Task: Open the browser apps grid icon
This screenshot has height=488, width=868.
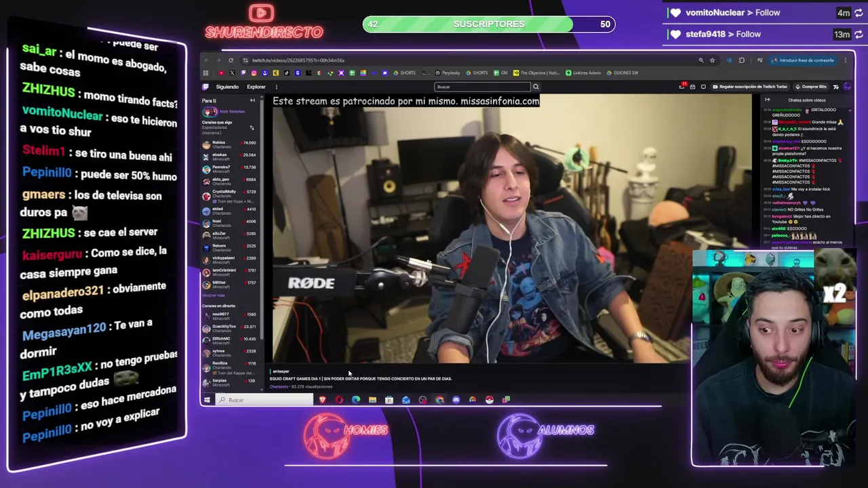Action: [205, 73]
